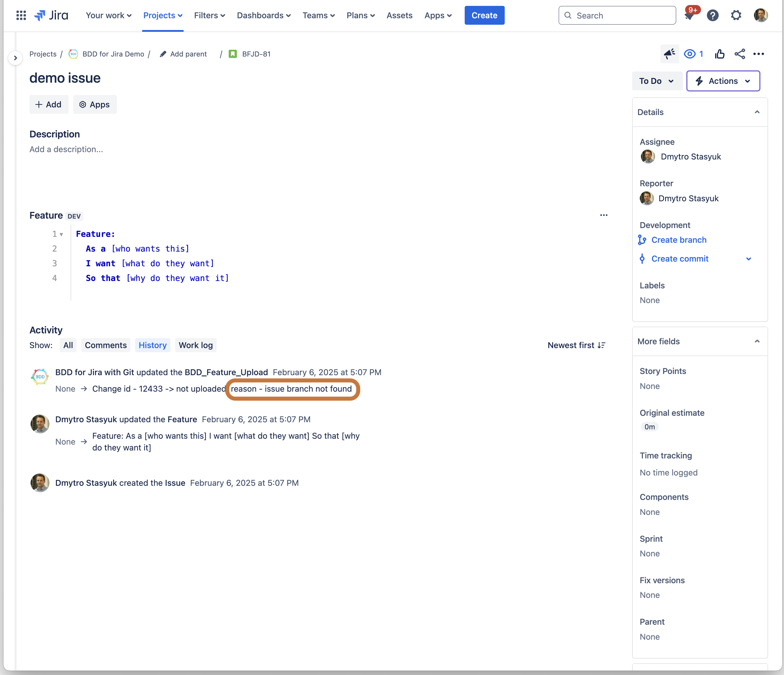
Task: Open the Feature section more options ellipsis
Action: point(604,215)
